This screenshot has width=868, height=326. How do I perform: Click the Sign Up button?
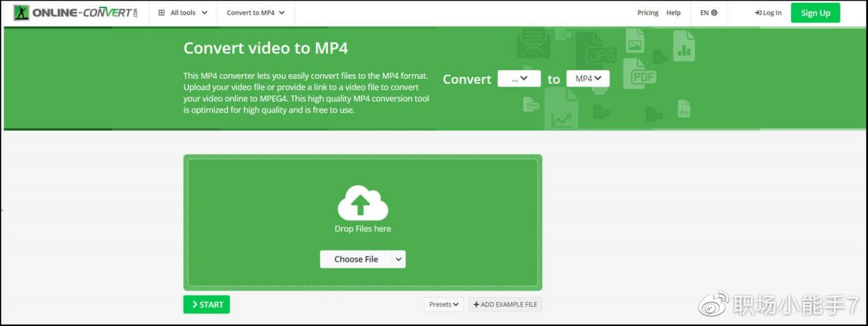click(815, 12)
